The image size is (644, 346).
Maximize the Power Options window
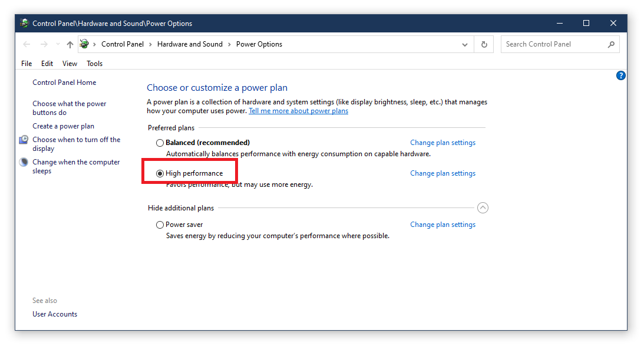click(586, 24)
